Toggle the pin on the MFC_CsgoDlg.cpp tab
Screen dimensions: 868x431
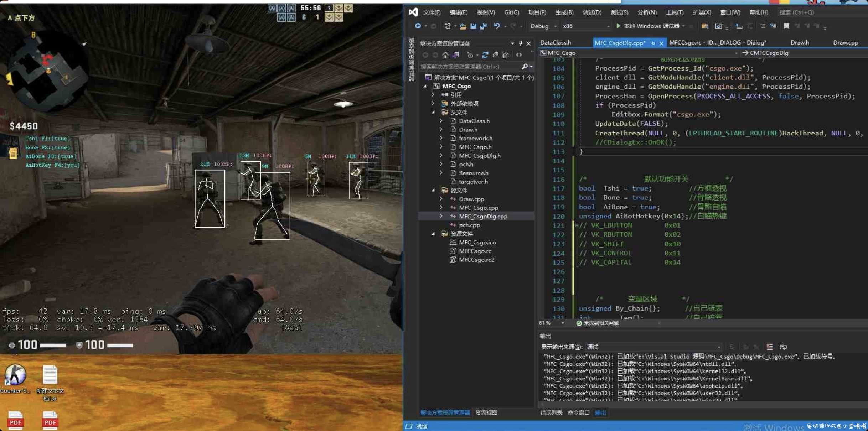[653, 43]
